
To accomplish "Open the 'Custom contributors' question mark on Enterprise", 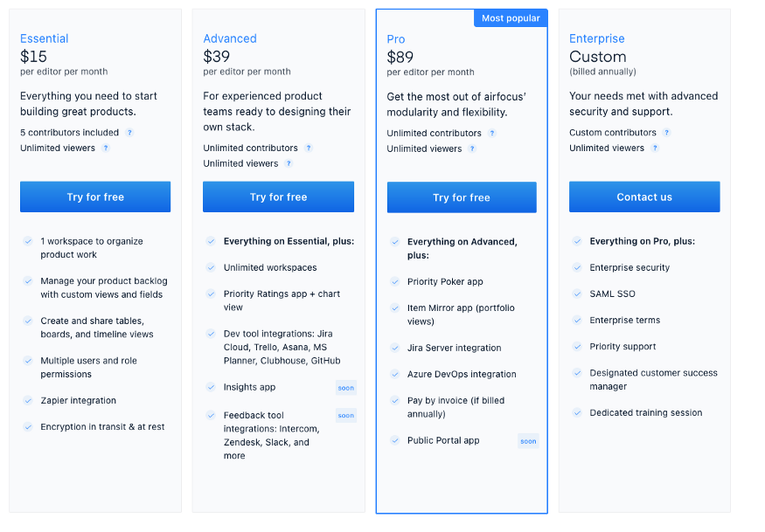I will pyautogui.click(x=668, y=133).
